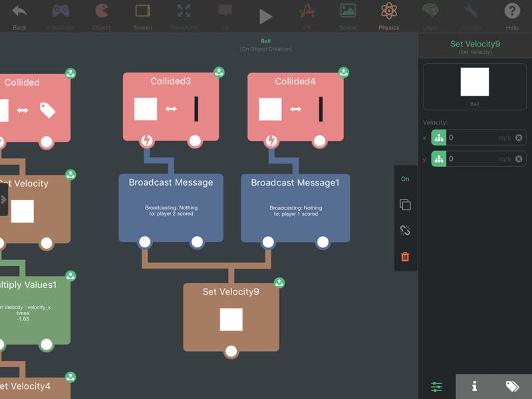Click 'to: player 1 scored' text
The width and height of the screenshot is (532, 399).
point(295,213)
